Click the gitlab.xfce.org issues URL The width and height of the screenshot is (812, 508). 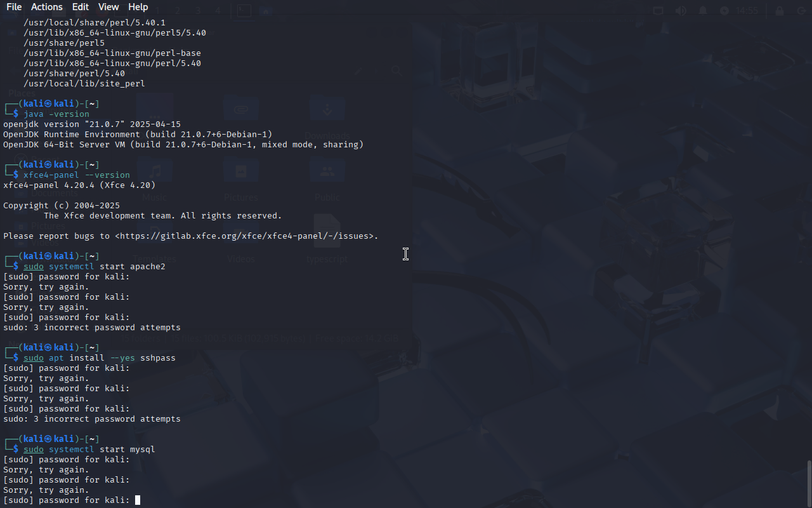coord(244,236)
